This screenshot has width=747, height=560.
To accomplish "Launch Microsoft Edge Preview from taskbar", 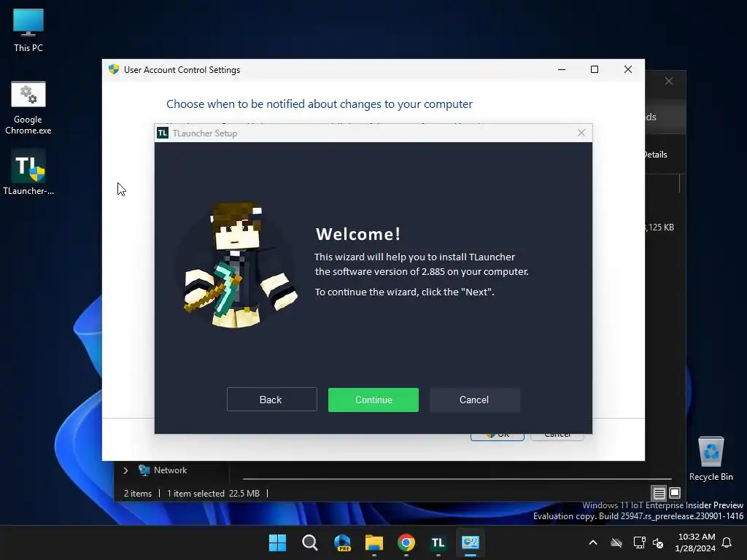I will [342, 542].
